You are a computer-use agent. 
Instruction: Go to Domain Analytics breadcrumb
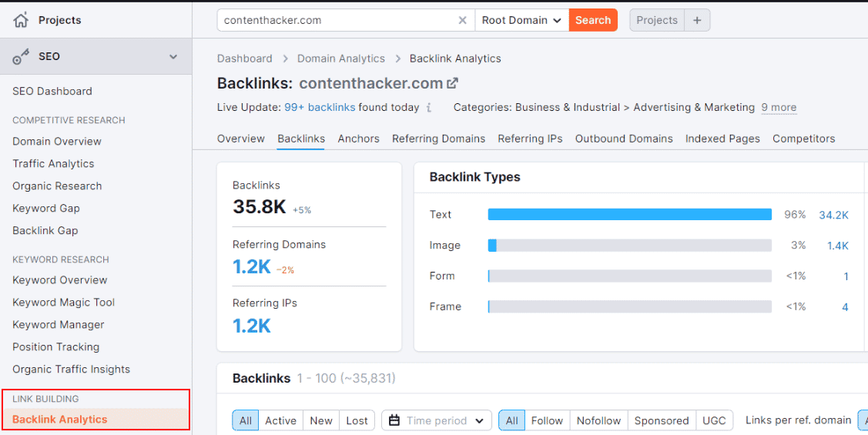(341, 58)
